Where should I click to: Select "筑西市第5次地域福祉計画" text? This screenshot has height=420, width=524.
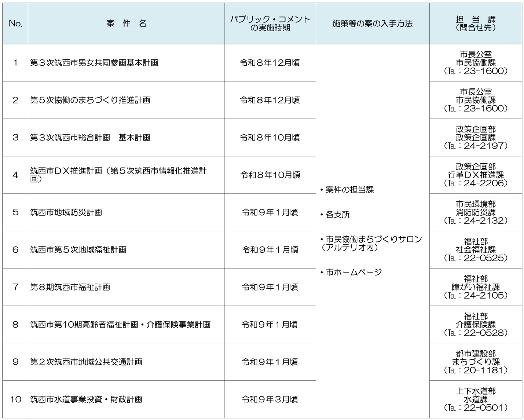click(78, 250)
